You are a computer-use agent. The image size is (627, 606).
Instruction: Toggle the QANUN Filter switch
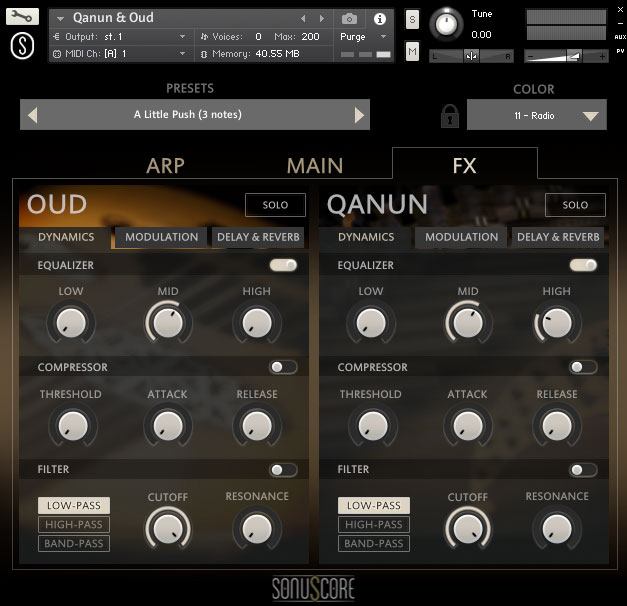click(x=583, y=470)
